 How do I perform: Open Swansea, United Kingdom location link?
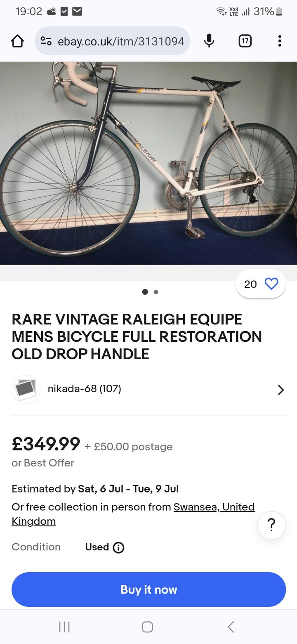214,507
